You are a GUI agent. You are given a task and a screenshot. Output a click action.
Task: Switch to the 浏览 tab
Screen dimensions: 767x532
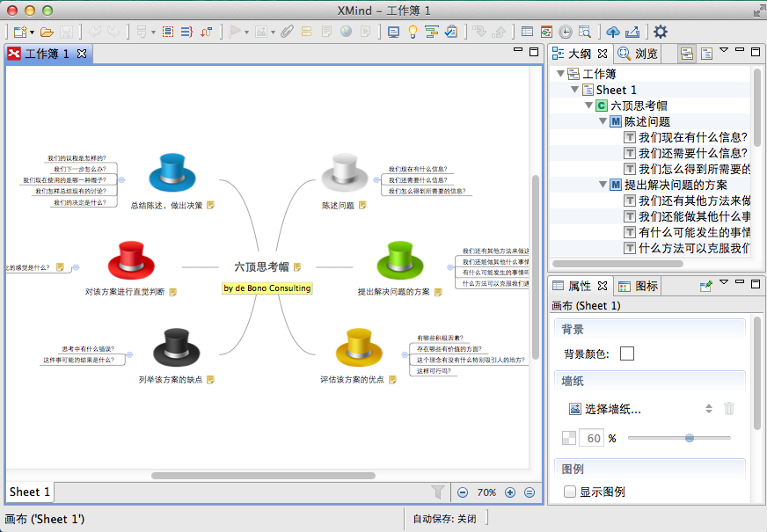point(646,53)
